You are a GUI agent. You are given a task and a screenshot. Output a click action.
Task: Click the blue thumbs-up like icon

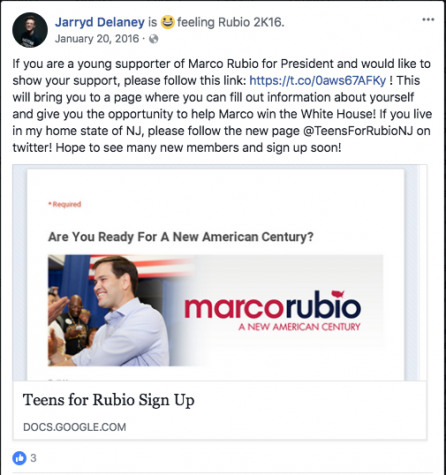tap(19, 458)
